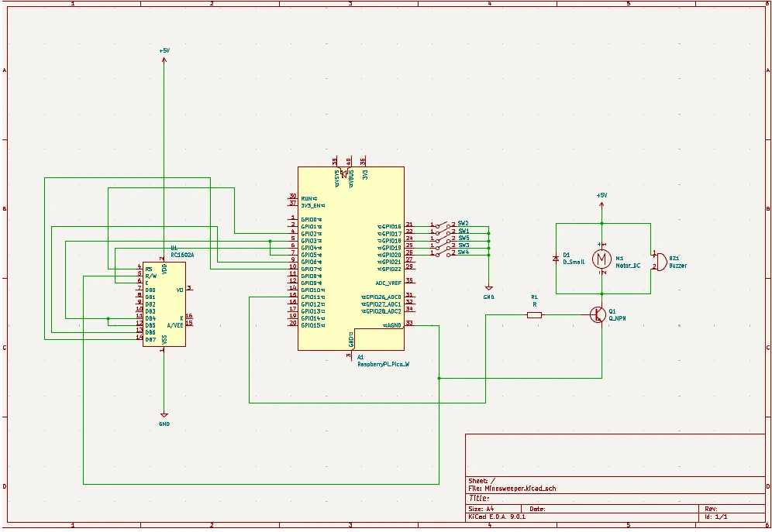Screen dimensions: 772x532
Task: Click the junction dot under the motor negative terminal
Action: [601, 294]
